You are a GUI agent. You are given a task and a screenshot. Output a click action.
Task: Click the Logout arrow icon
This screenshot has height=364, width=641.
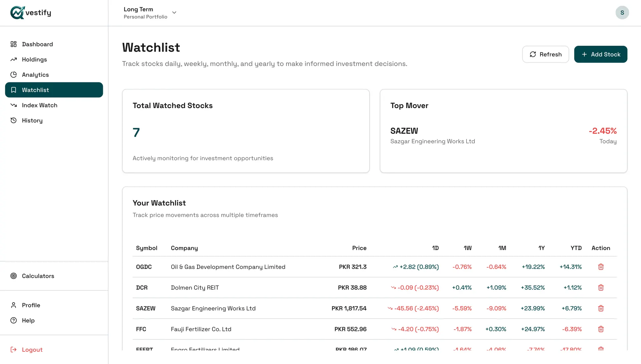coord(14,350)
